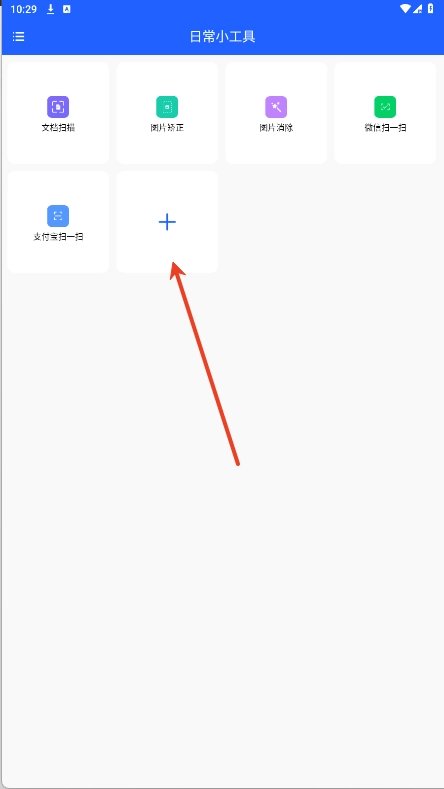Select the 图片消除 label text
The width and height of the screenshot is (444, 789).
click(276, 128)
